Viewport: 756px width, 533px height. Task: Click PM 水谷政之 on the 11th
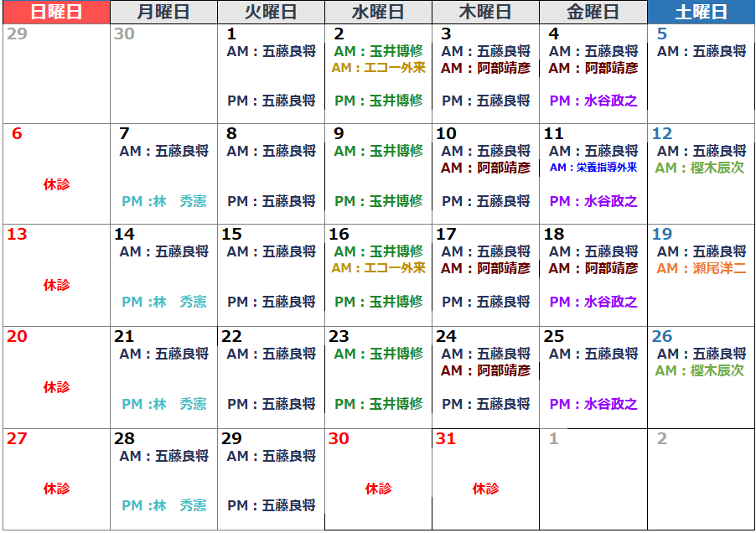point(593,201)
